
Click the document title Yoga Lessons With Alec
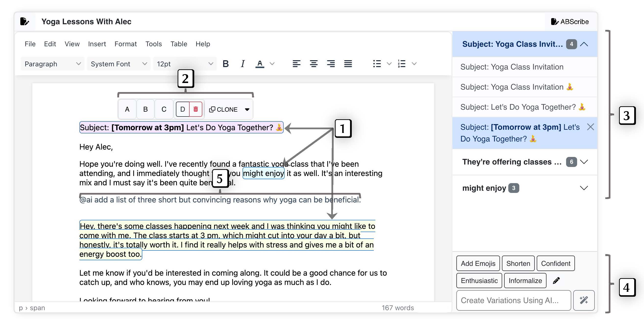(x=86, y=22)
